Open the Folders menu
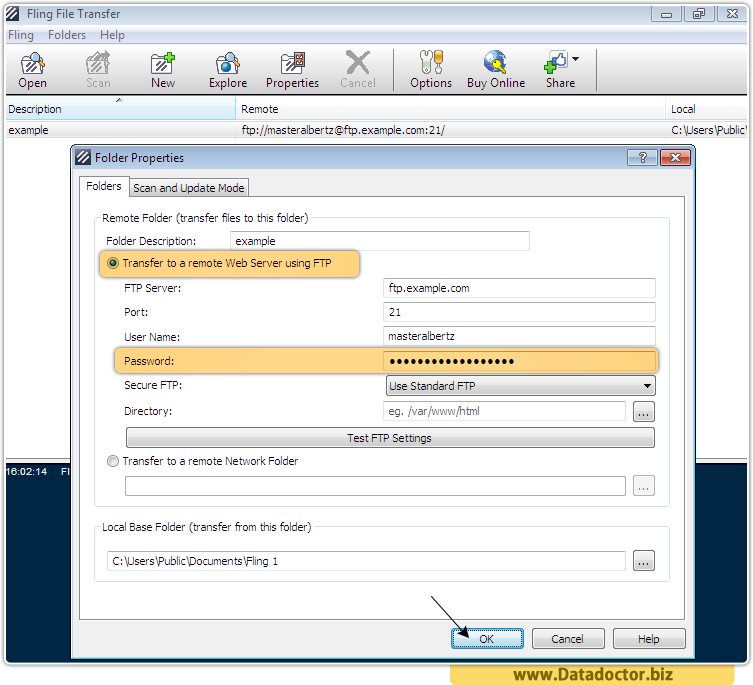 tap(67, 35)
